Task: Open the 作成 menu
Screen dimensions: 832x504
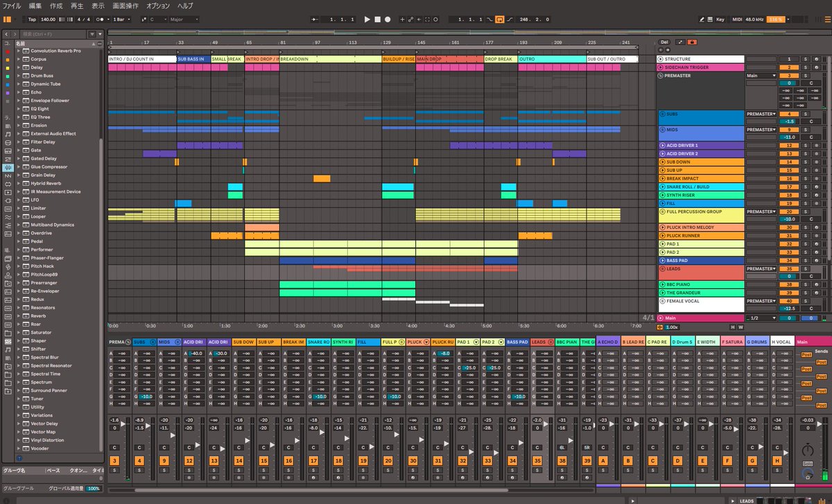Action: pyautogui.click(x=56, y=6)
